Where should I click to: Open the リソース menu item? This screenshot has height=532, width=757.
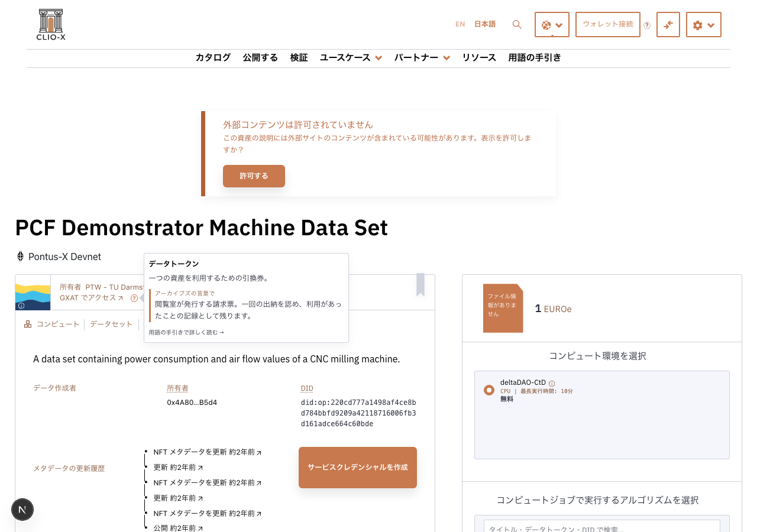coord(479,57)
